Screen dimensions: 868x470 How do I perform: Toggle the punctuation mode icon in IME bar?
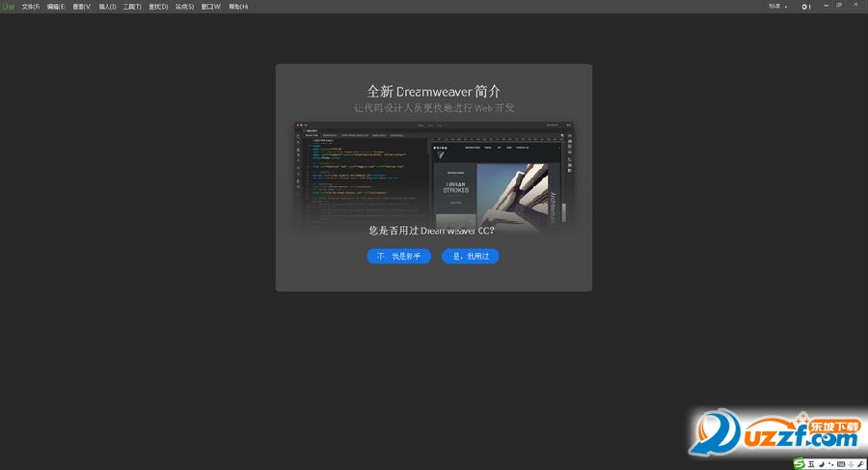pos(831,464)
